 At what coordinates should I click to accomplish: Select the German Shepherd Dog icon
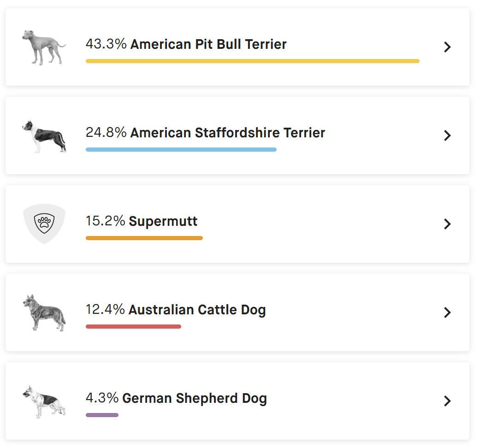44,400
